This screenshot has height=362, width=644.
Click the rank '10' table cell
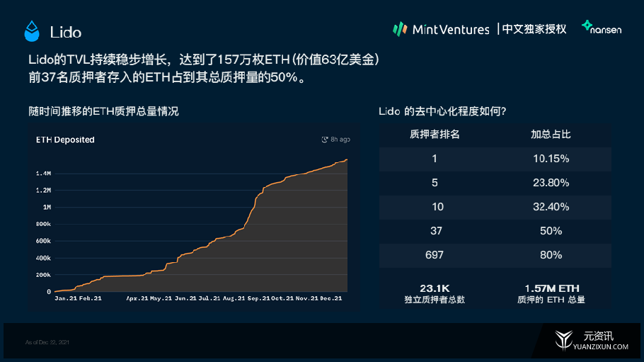click(437, 207)
